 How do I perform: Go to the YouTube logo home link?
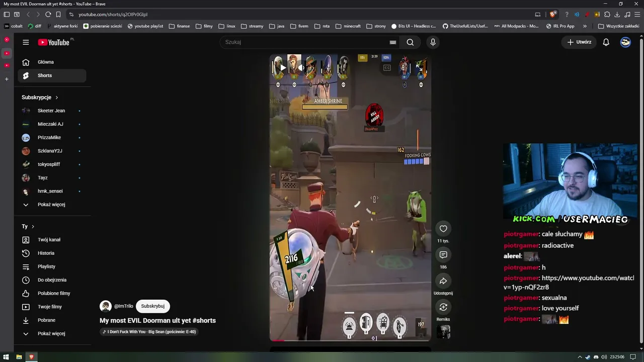pos(53,42)
